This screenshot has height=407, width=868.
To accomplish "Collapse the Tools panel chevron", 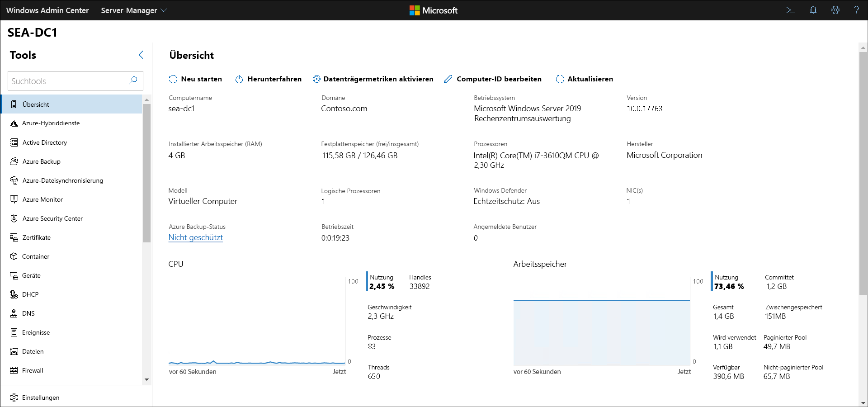I will click(x=141, y=55).
